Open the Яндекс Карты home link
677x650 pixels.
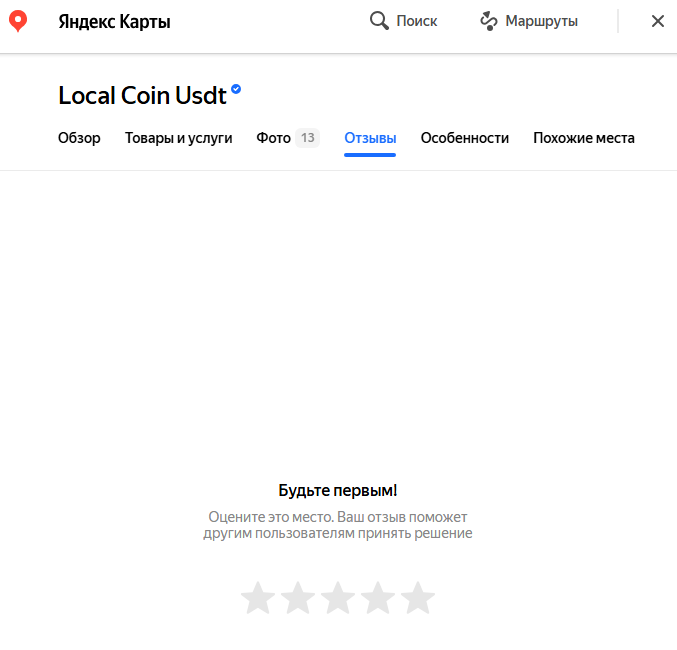point(114,22)
